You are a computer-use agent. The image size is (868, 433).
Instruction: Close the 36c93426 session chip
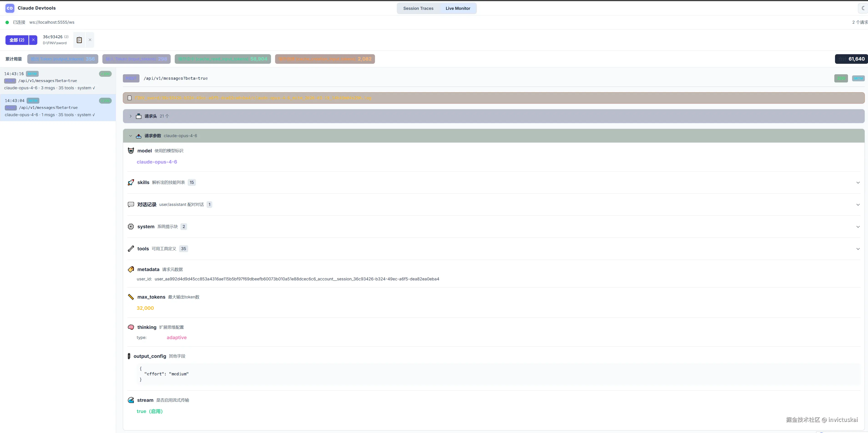tap(90, 40)
